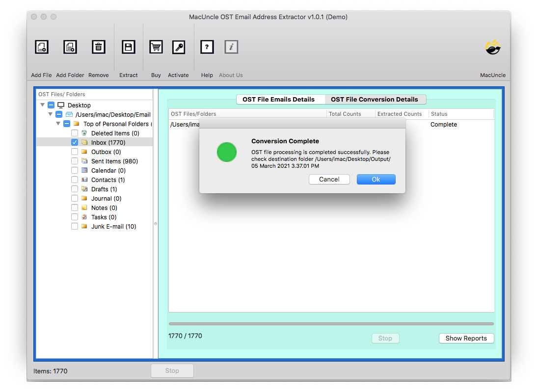This screenshot has width=538, height=392.
Task: Click the Extract save icon
Action: pos(128,47)
